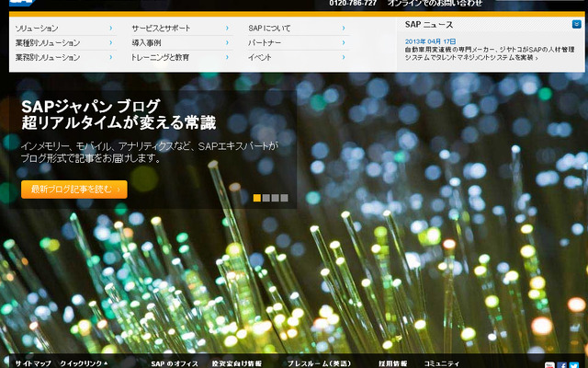Open the 採用情報 footer link

392,363
